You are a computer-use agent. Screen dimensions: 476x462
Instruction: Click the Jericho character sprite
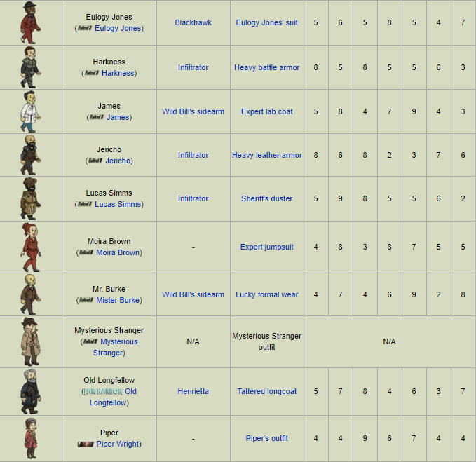click(31, 155)
